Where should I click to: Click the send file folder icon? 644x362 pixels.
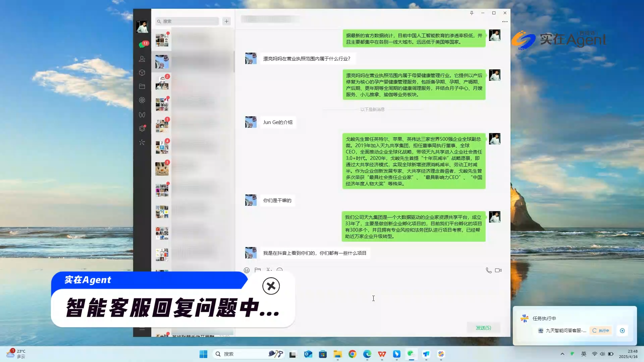tap(258, 270)
